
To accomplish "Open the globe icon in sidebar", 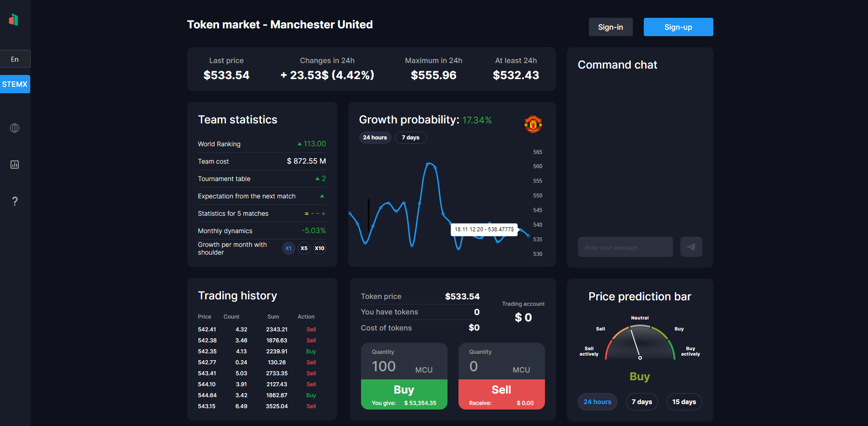I will coord(15,128).
